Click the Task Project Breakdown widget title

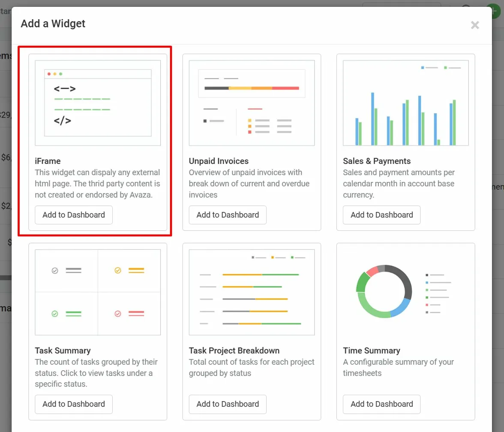pos(234,351)
